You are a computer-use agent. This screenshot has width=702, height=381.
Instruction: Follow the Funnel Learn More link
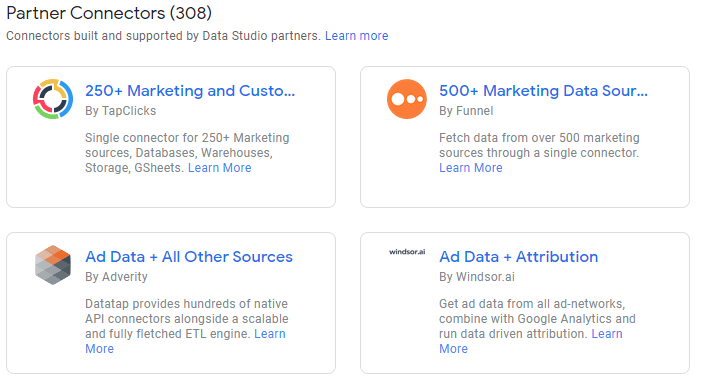point(471,168)
